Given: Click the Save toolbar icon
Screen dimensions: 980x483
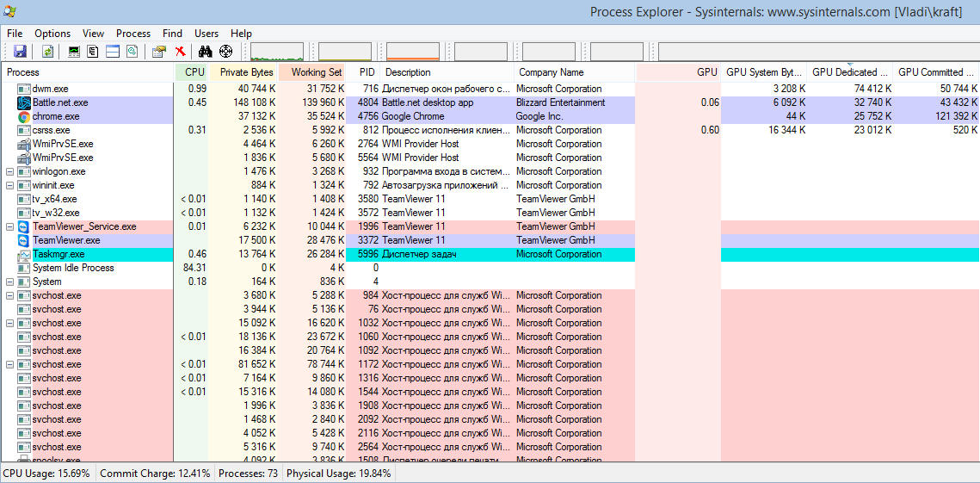Looking at the screenshot, I should pyautogui.click(x=20, y=52).
